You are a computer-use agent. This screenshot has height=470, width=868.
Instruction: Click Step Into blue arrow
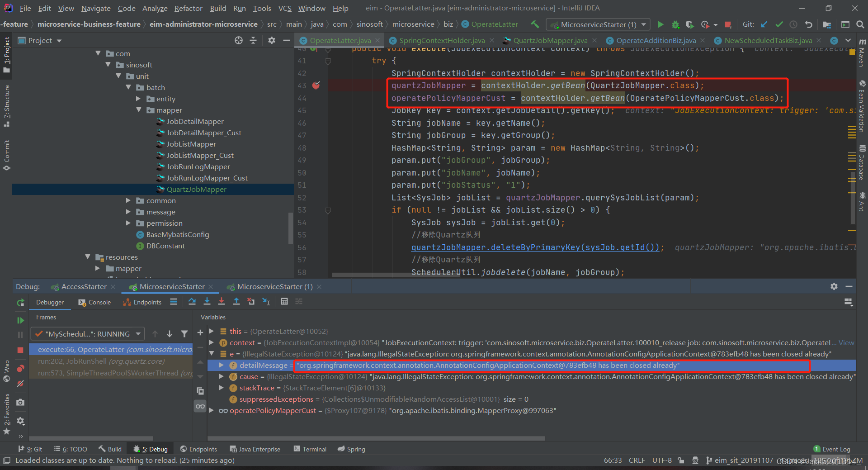click(x=207, y=302)
